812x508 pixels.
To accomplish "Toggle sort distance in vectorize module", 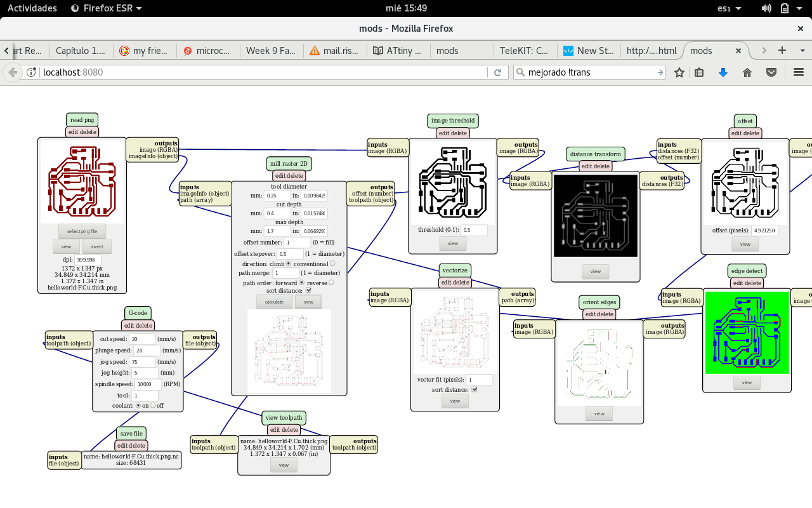I will pyautogui.click(x=474, y=389).
